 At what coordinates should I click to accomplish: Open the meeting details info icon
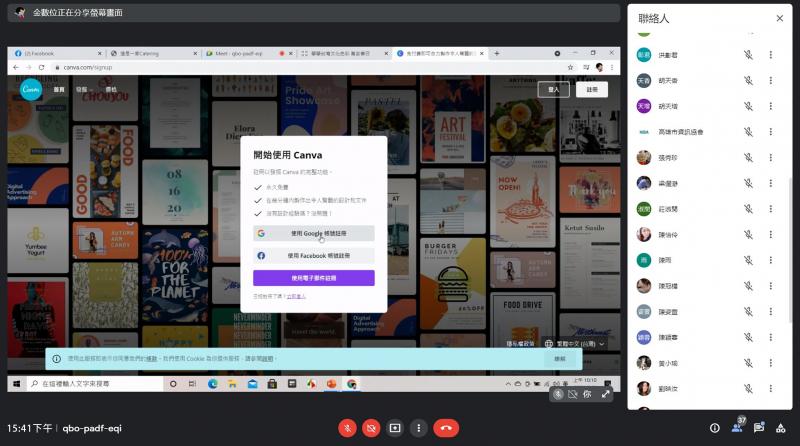point(715,428)
